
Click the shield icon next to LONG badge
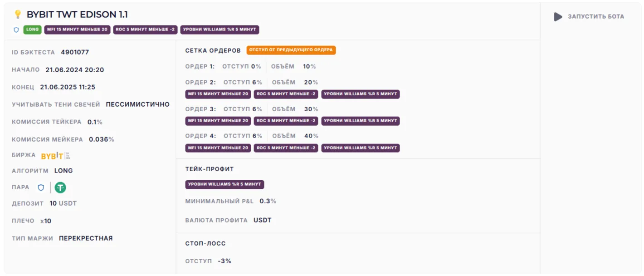[16, 30]
